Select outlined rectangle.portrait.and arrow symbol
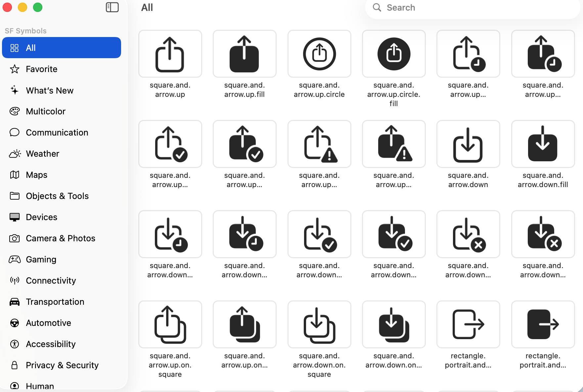The height and width of the screenshot is (392, 583). [468, 325]
